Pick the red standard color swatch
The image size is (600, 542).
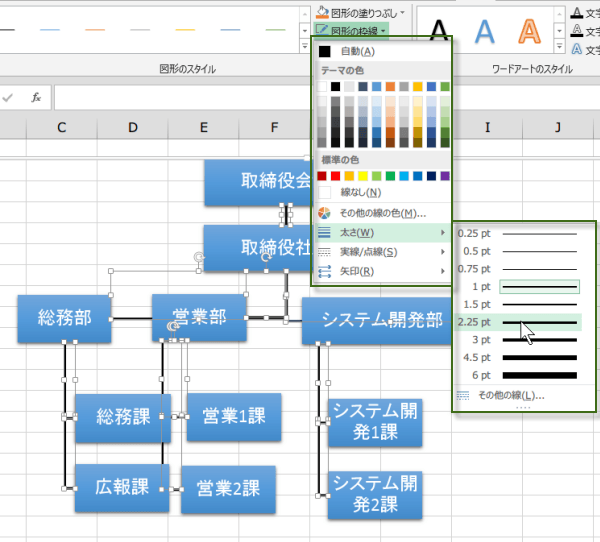point(336,176)
